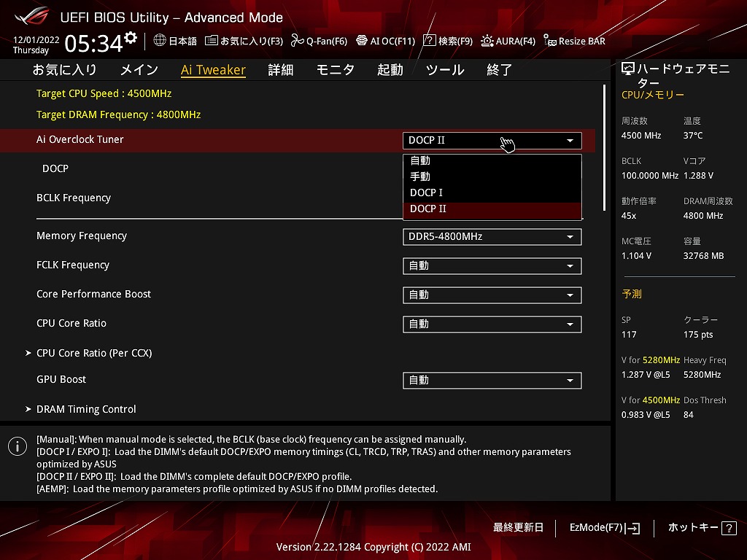The height and width of the screenshot is (560, 747).
Task: Click the hardware monitor display icon
Action: [x=628, y=69]
